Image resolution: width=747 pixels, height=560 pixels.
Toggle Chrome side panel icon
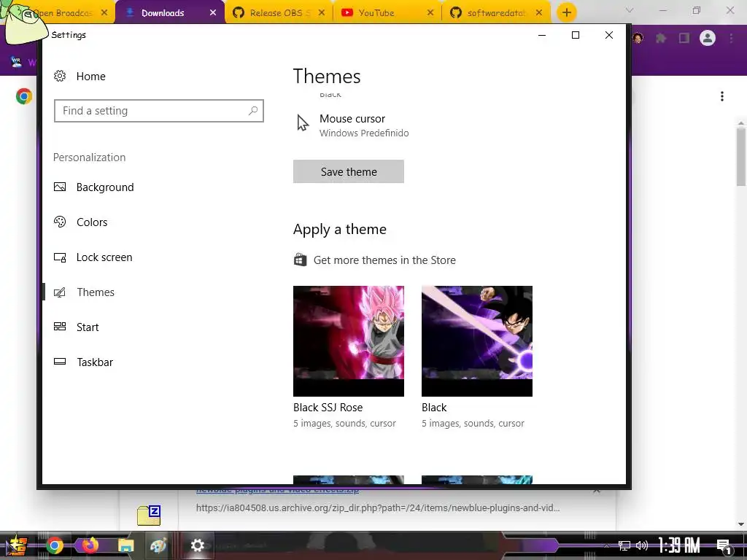(x=684, y=38)
